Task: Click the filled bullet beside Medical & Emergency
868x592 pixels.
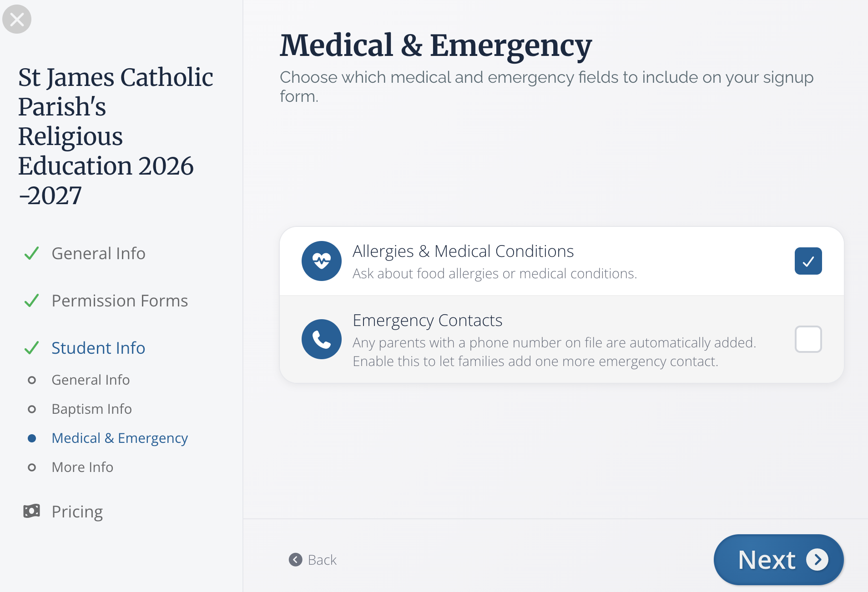Action: [x=32, y=438]
